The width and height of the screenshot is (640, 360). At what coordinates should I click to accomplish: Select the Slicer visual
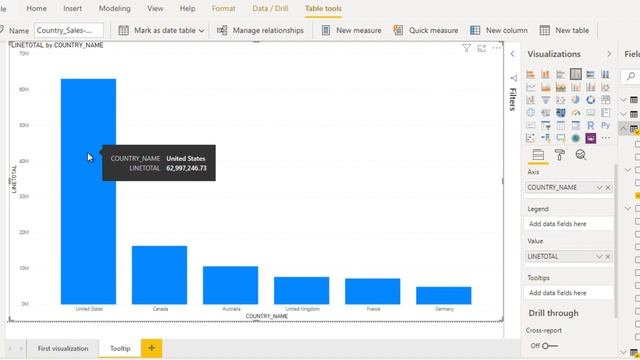tap(546, 126)
